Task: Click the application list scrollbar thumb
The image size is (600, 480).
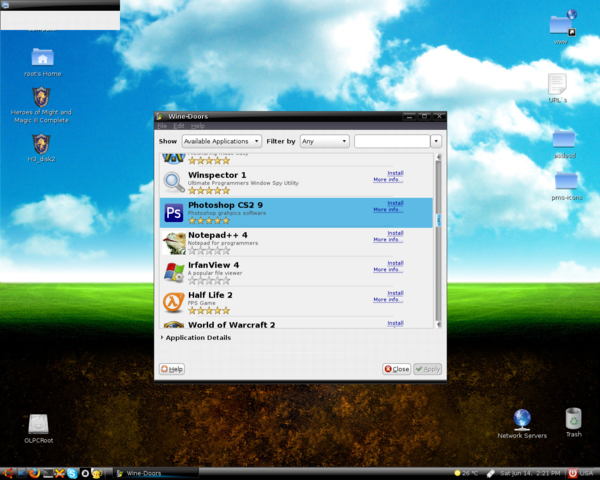Action: [439, 220]
